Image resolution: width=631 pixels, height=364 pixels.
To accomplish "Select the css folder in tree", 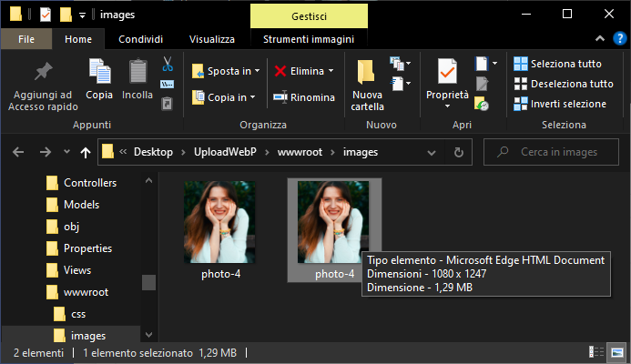I will (70, 314).
